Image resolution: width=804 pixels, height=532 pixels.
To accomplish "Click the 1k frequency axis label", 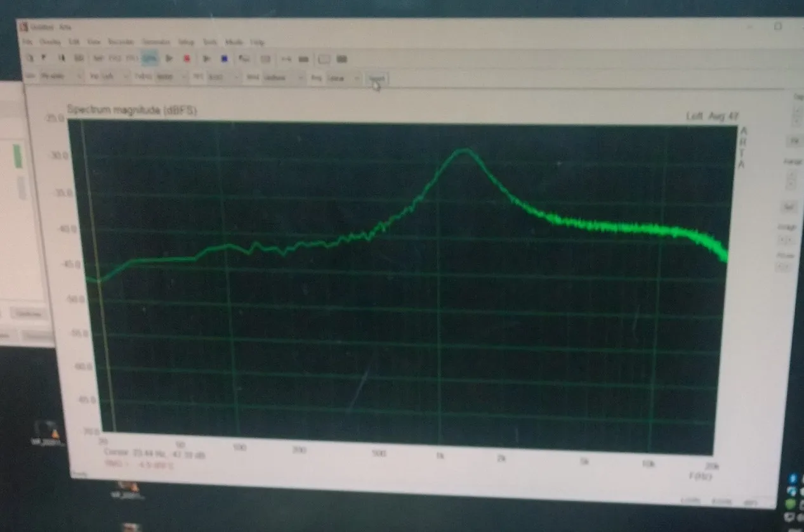I will 439,455.
